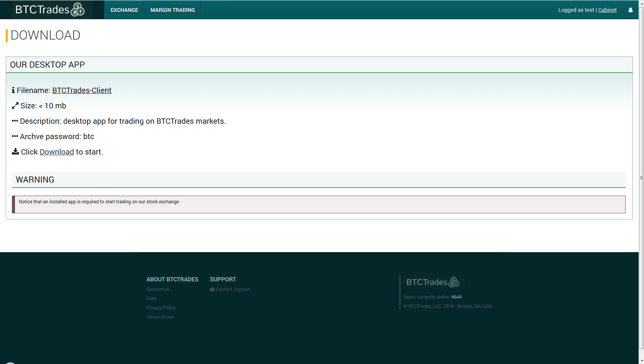Click the resize icon beside Size
Viewport: 644px width, 364px height.
[15, 106]
